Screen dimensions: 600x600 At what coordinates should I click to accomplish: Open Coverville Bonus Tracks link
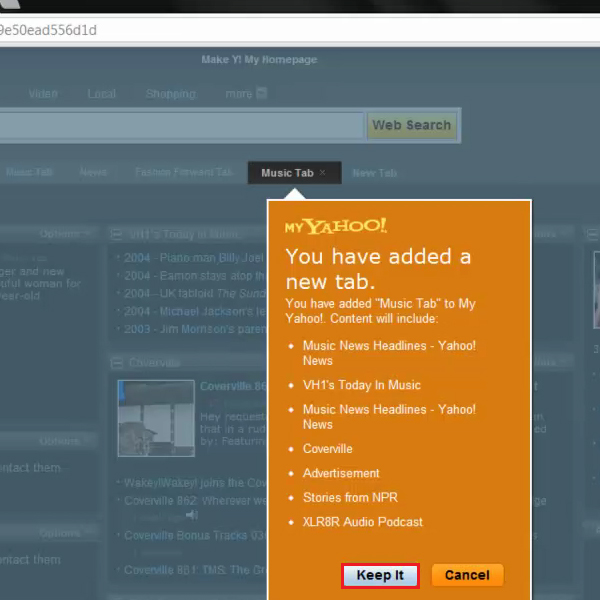click(195, 535)
